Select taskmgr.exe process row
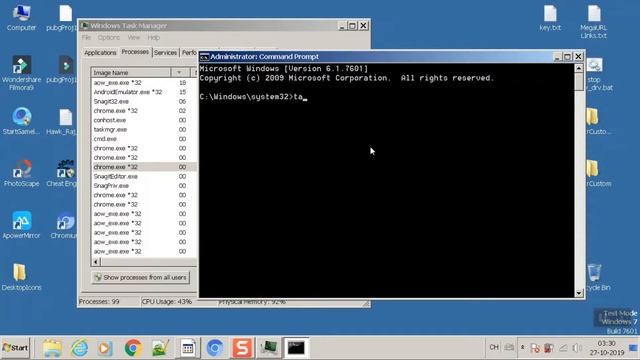640x360 pixels. (x=144, y=130)
